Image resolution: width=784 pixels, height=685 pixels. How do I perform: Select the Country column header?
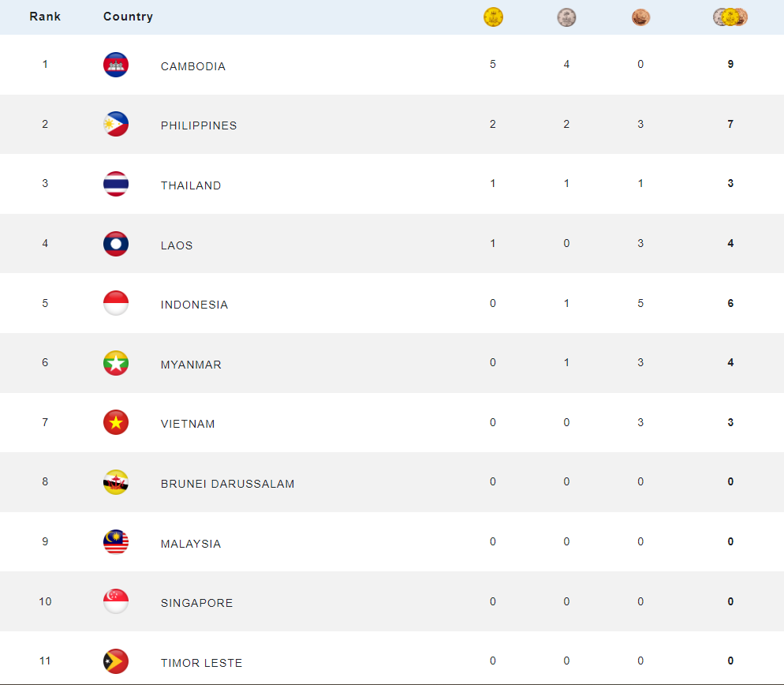point(128,17)
